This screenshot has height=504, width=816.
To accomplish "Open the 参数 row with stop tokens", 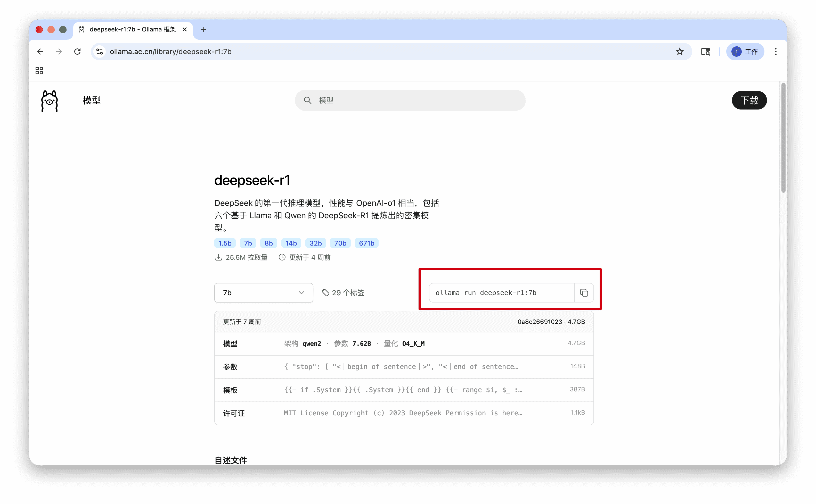I will 404,367.
